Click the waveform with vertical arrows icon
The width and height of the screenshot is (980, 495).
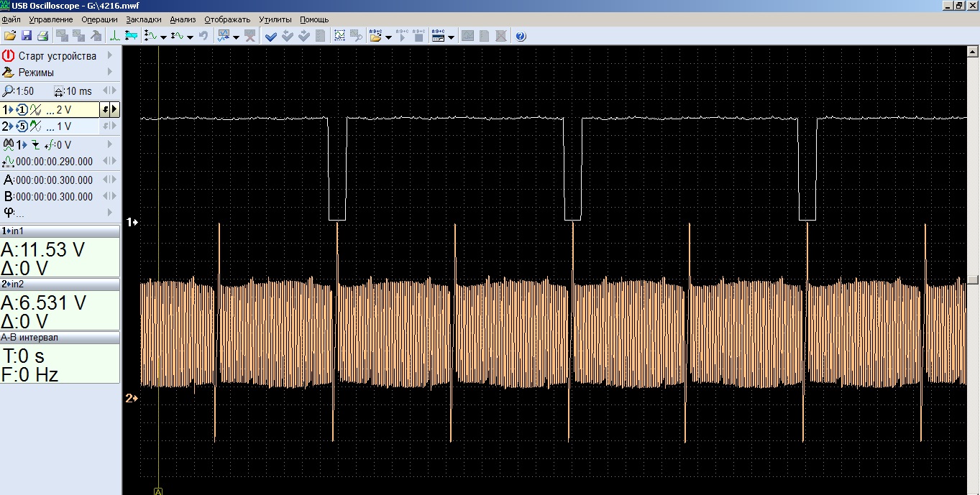click(151, 36)
